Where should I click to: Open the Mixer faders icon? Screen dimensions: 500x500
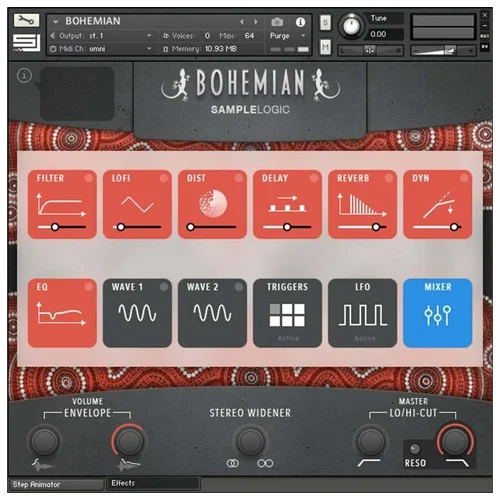point(437,315)
